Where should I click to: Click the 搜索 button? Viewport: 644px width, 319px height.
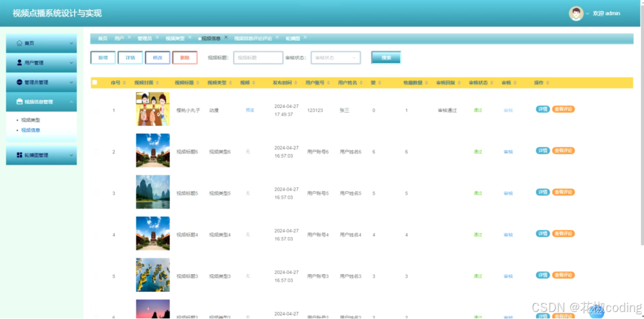pyautogui.click(x=386, y=58)
